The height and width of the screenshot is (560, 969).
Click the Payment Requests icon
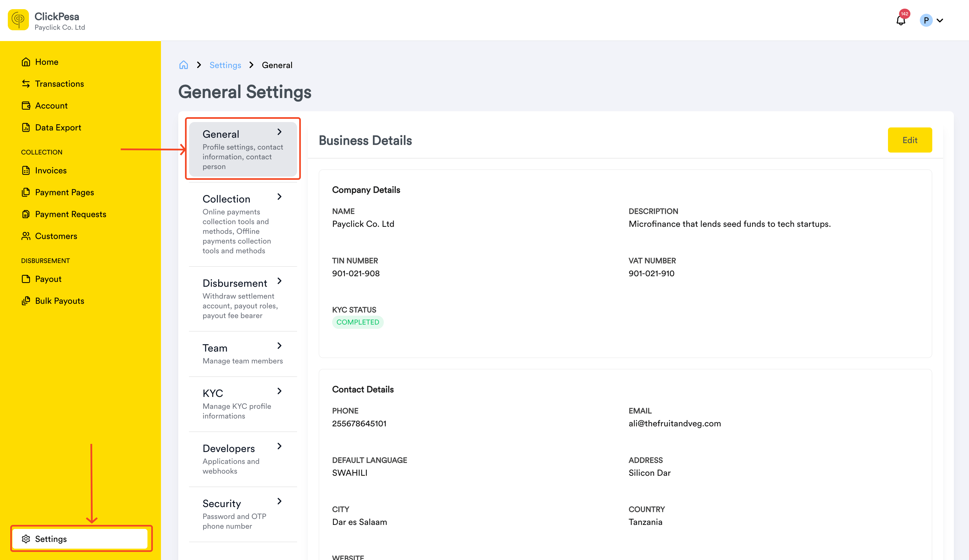click(x=26, y=214)
